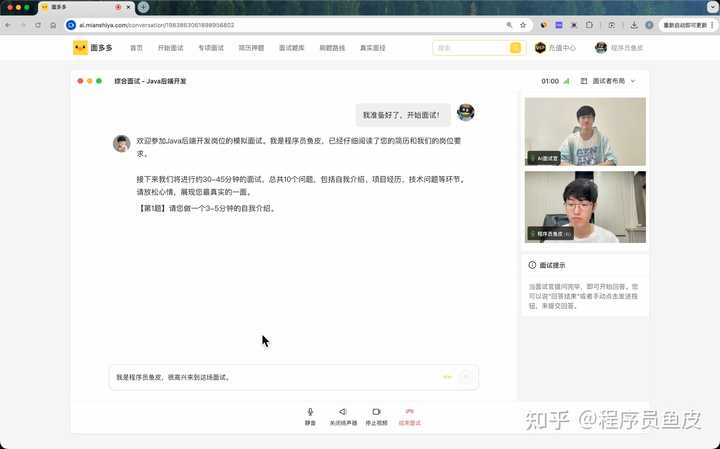This screenshot has height=449, width=720.
Task: Go to the 首页 nav item
Action: click(x=136, y=48)
